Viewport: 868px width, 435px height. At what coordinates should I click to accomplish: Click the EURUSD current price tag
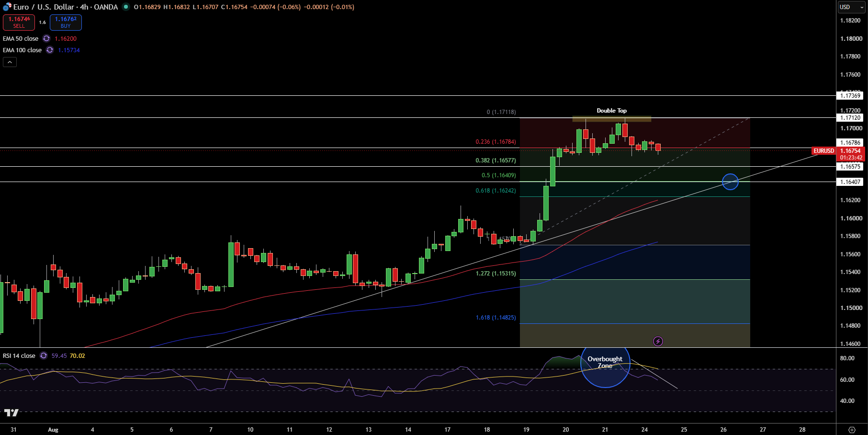824,151
